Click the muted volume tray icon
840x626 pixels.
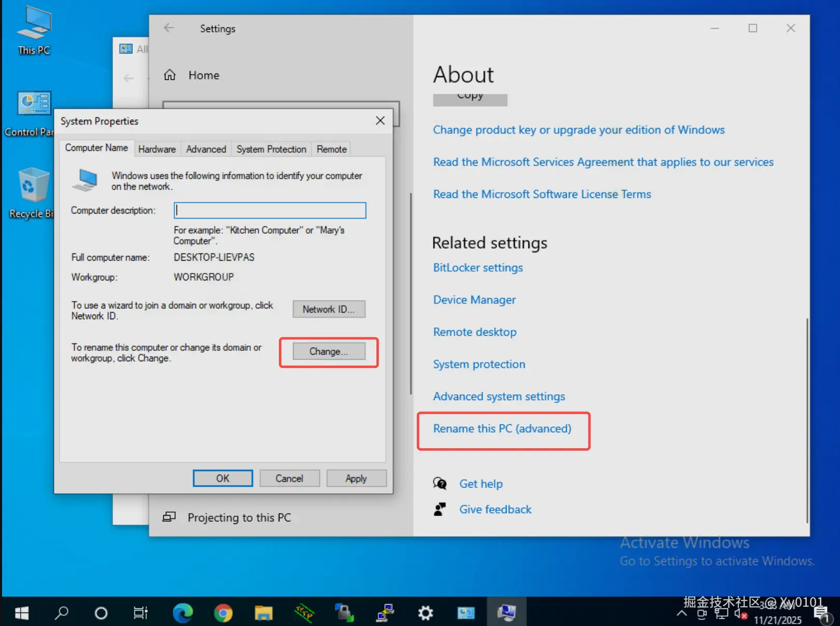pos(740,614)
